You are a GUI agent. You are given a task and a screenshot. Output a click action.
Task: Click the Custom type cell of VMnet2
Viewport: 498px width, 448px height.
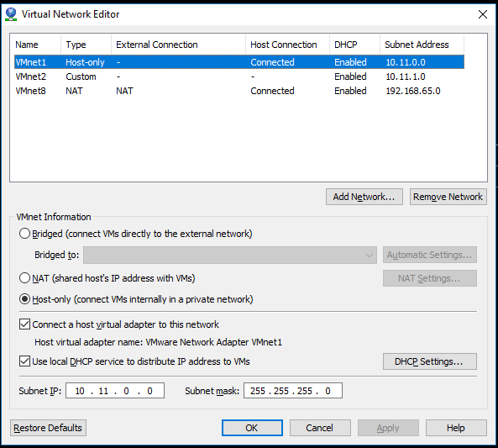click(81, 76)
